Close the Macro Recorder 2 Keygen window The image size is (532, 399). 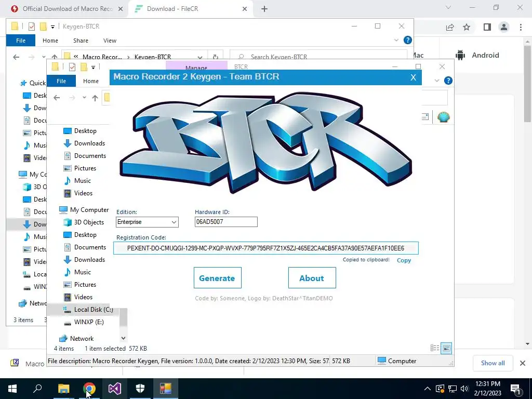[x=413, y=77]
